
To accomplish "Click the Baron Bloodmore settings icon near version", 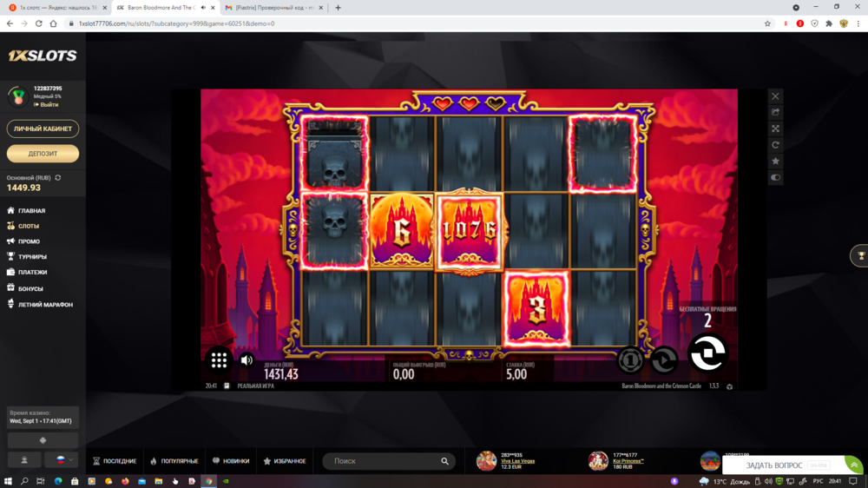I will (x=730, y=386).
